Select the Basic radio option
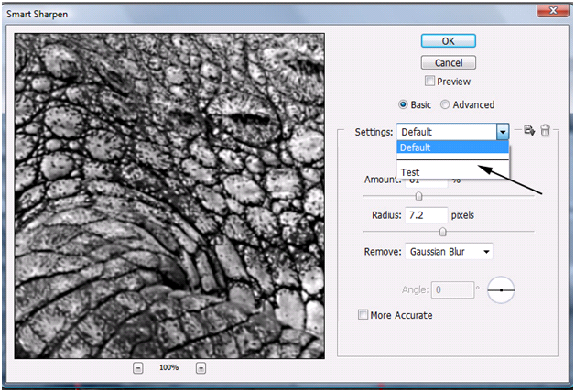 point(403,105)
